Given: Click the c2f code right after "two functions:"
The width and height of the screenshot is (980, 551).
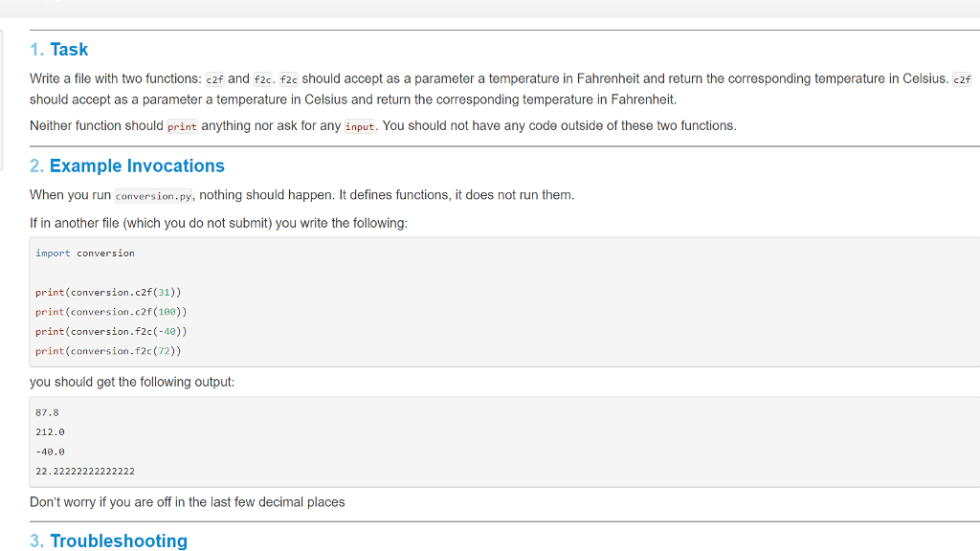Looking at the screenshot, I should (x=214, y=79).
